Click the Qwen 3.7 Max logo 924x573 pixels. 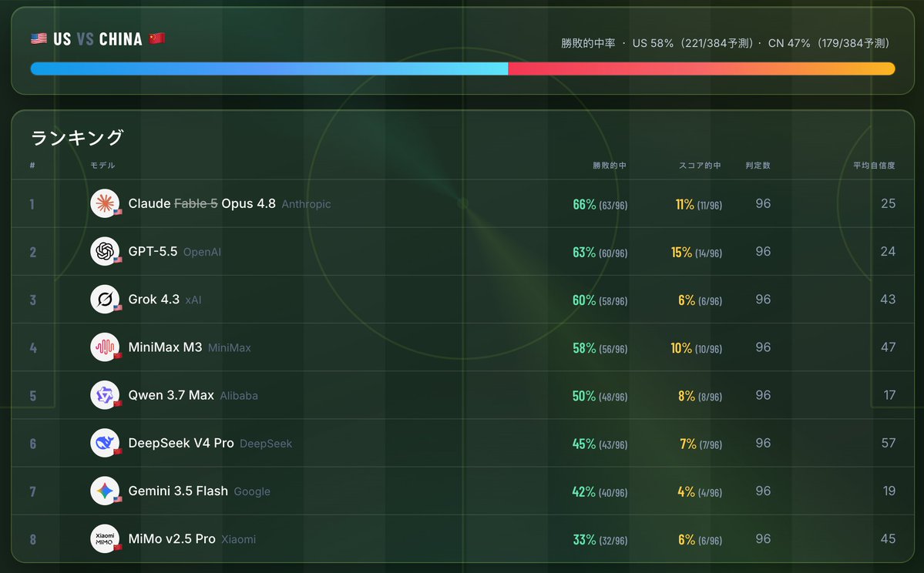pyautogui.click(x=105, y=395)
